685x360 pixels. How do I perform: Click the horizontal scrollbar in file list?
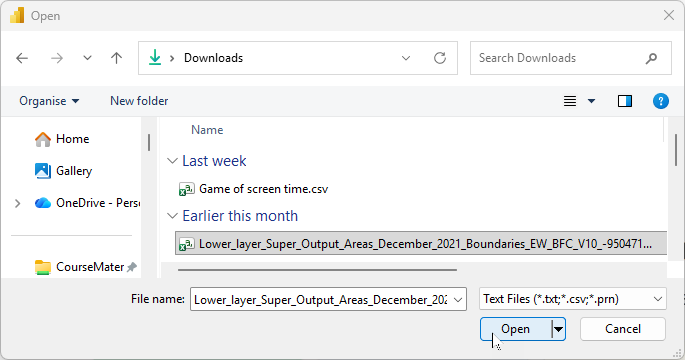(x=317, y=270)
